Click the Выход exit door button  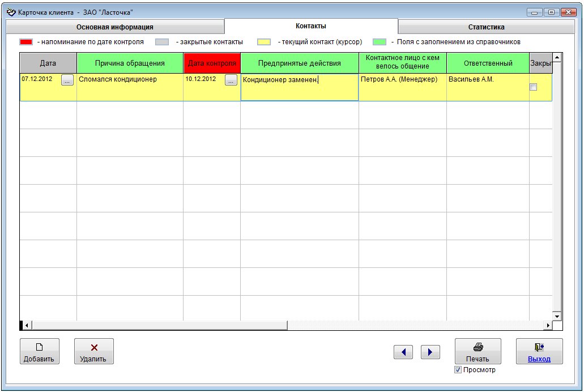(x=539, y=351)
